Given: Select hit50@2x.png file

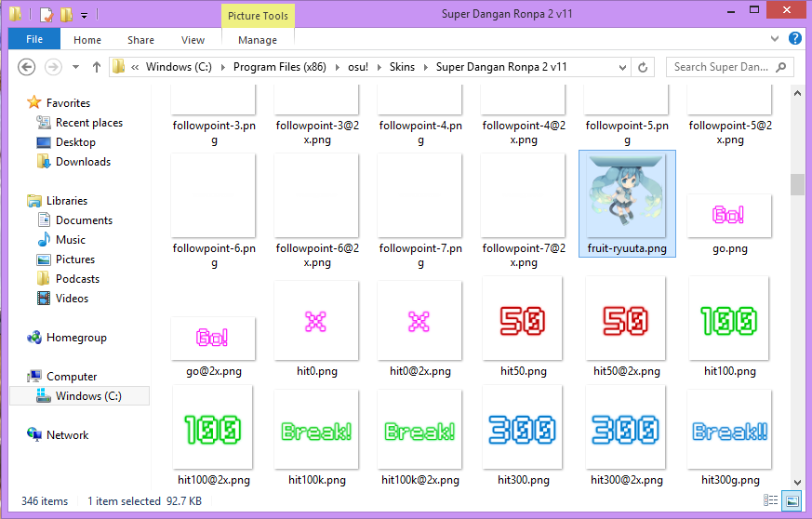Looking at the screenshot, I should [x=626, y=327].
